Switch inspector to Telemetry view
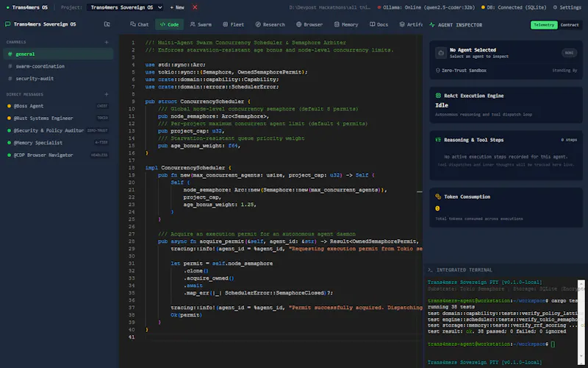The width and height of the screenshot is (588, 368). (544, 25)
